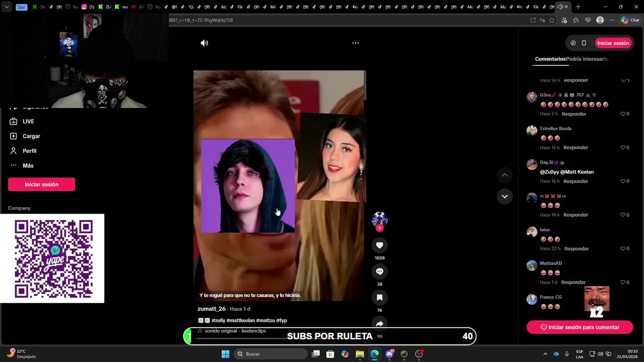
Task: Open Franco CG commenter name
Action: 551,297
